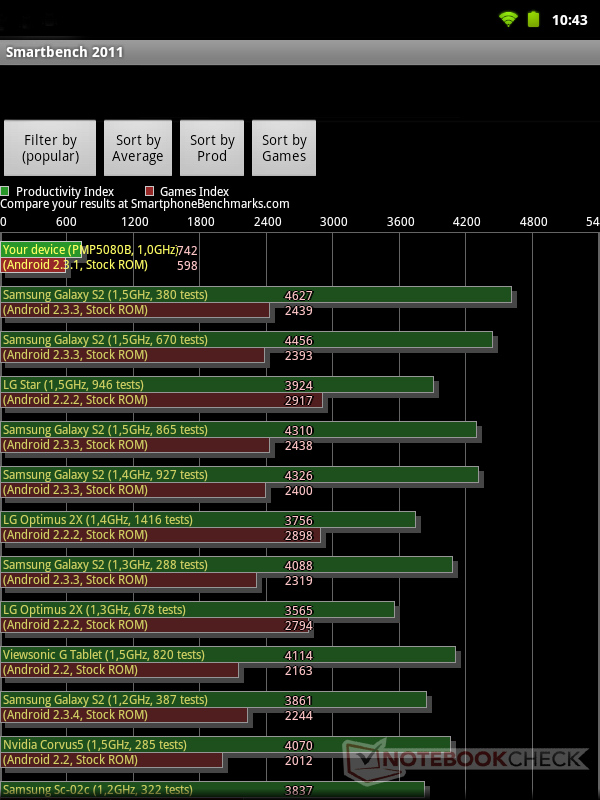
Task: Click the productivity score 3837
Action: pyautogui.click(x=298, y=790)
